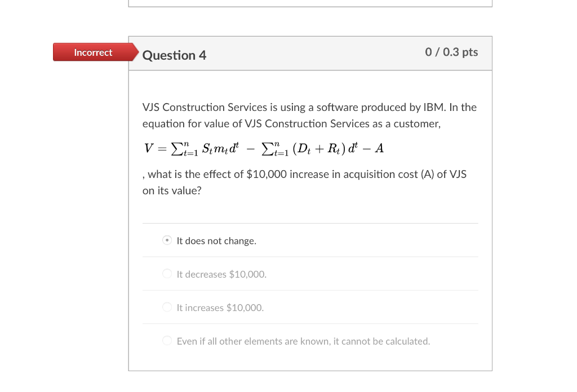Screen dimensions: 577x392
Task: Click the gray header strip of the question card
Action: coord(310,53)
